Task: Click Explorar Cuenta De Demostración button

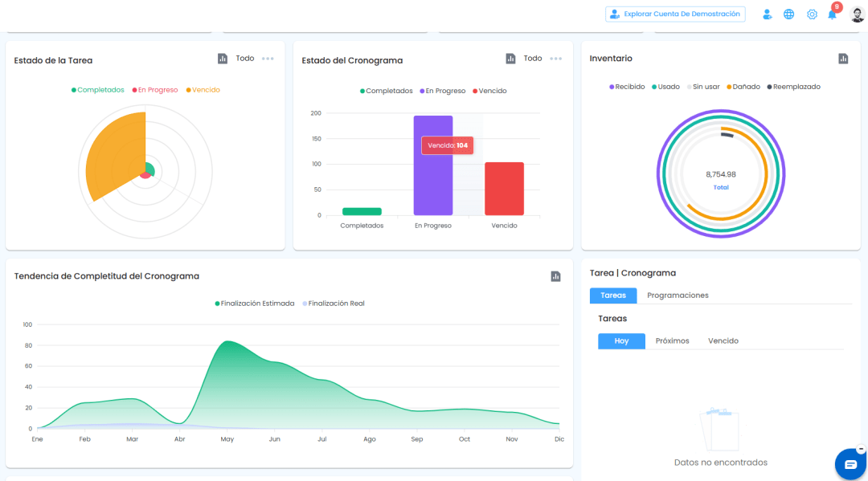Action: [675, 14]
